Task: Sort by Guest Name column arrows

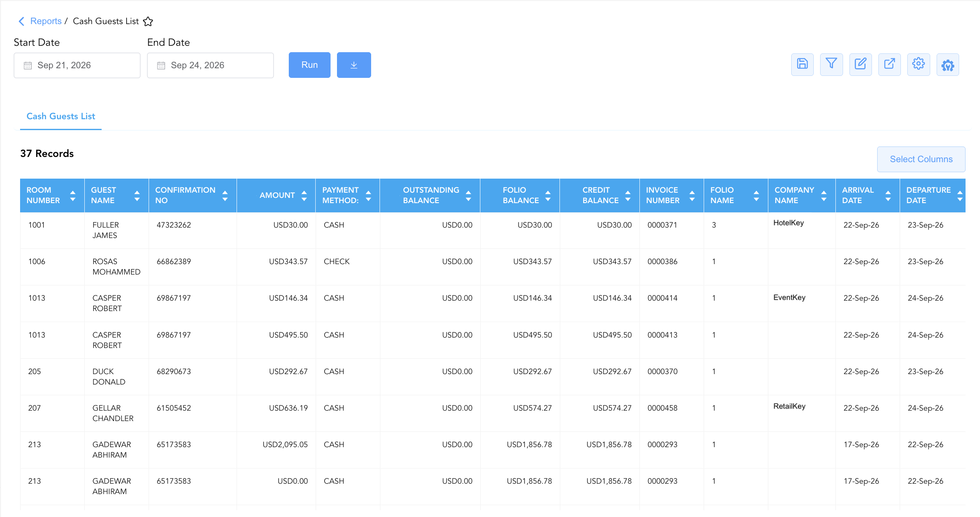Action: [x=137, y=195]
